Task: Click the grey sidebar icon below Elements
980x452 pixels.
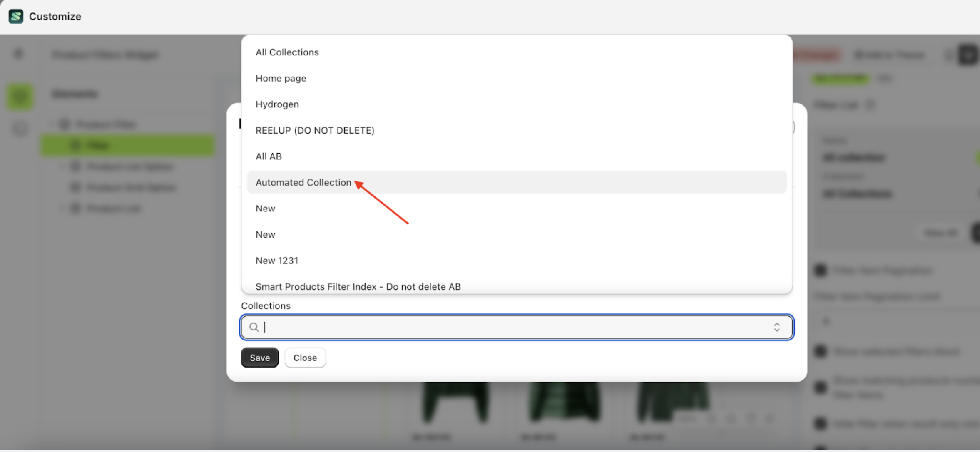Action: [20, 129]
